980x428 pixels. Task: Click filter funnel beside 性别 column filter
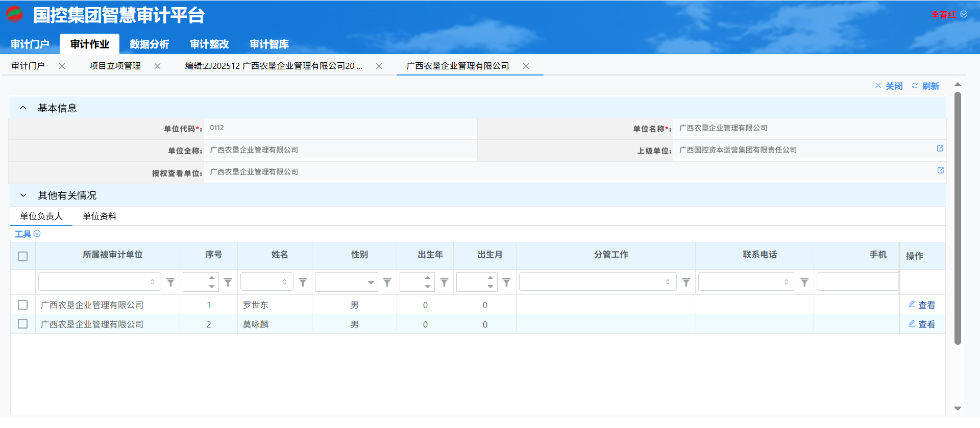click(387, 282)
